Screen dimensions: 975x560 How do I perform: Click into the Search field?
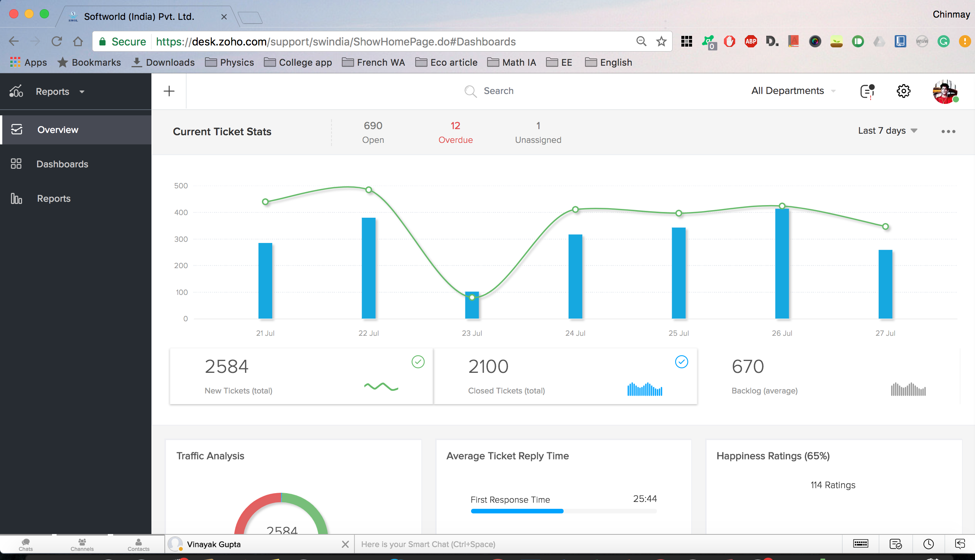498,91
